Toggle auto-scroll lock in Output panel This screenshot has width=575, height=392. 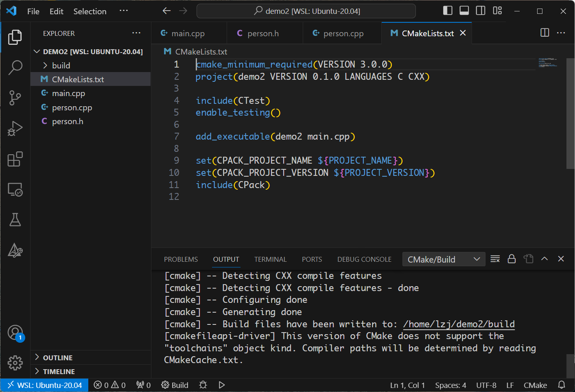pyautogui.click(x=512, y=258)
